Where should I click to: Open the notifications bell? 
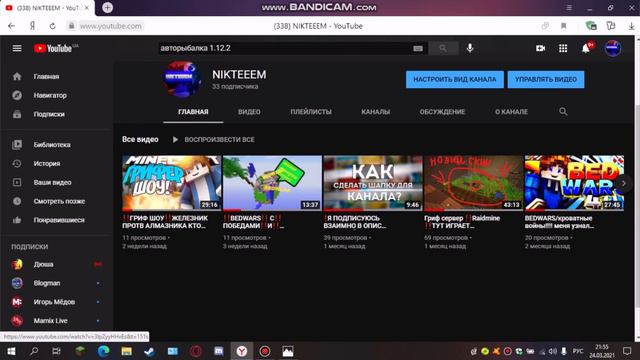tap(586, 48)
